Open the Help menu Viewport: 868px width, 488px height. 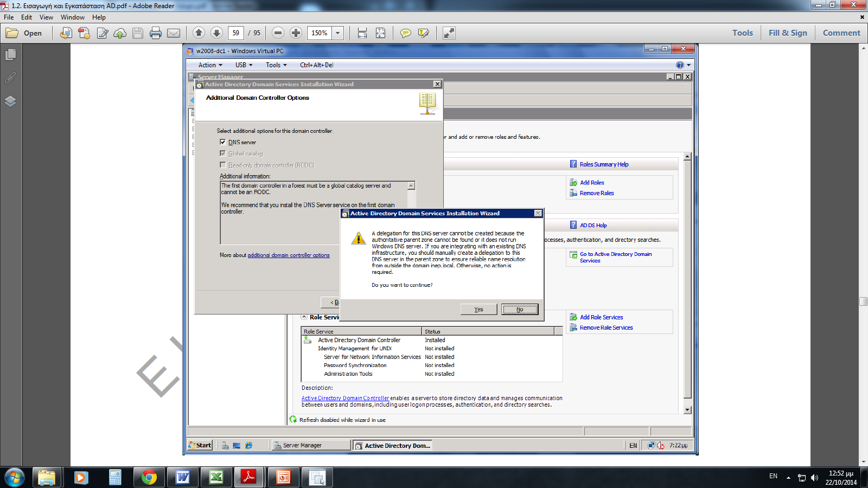tap(99, 17)
